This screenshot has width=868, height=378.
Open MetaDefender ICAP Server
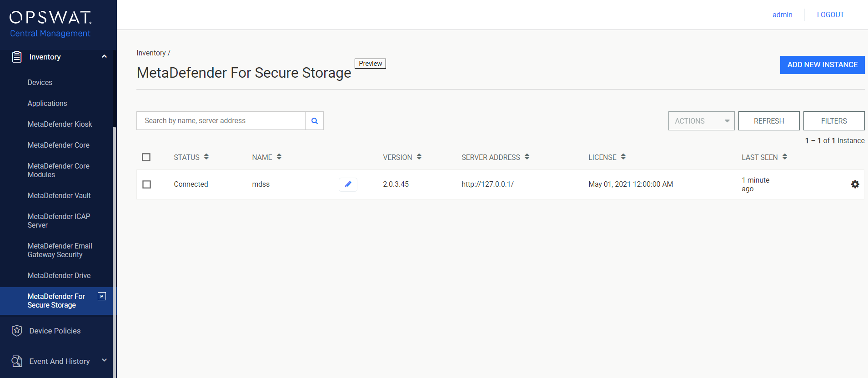[59, 221]
